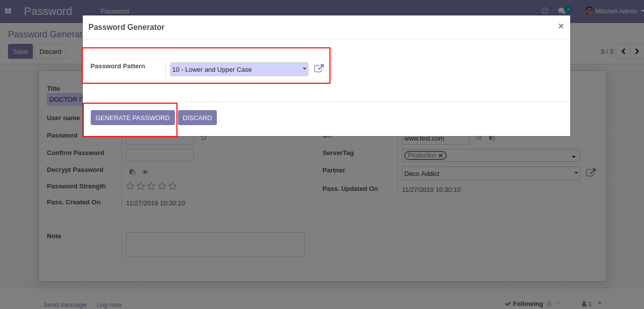The width and height of the screenshot is (644, 309).
Task: Open the Password menu in top bar
Action: [115, 11]
